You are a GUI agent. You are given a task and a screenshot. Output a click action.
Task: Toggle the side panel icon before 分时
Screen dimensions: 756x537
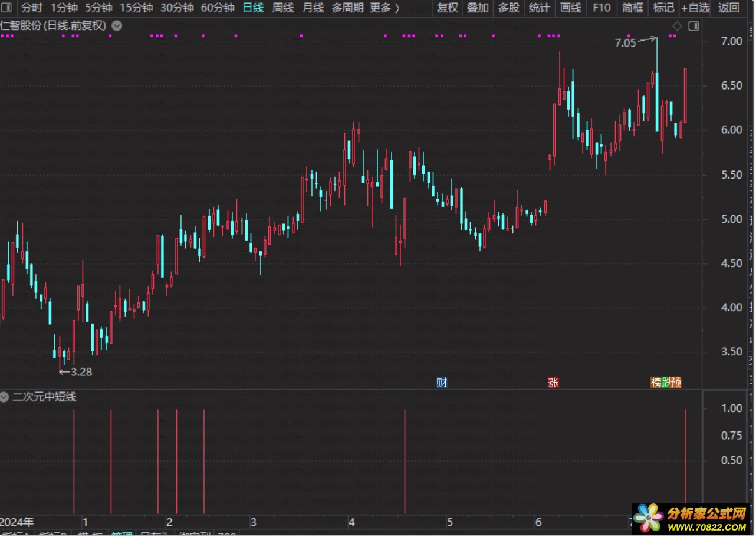point(8,8)
